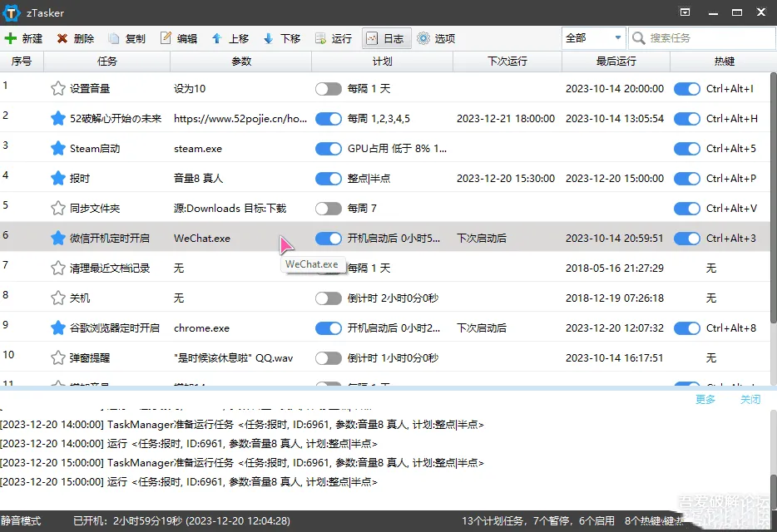Enable the schedule toggle for 设置音量

point(329,89)
